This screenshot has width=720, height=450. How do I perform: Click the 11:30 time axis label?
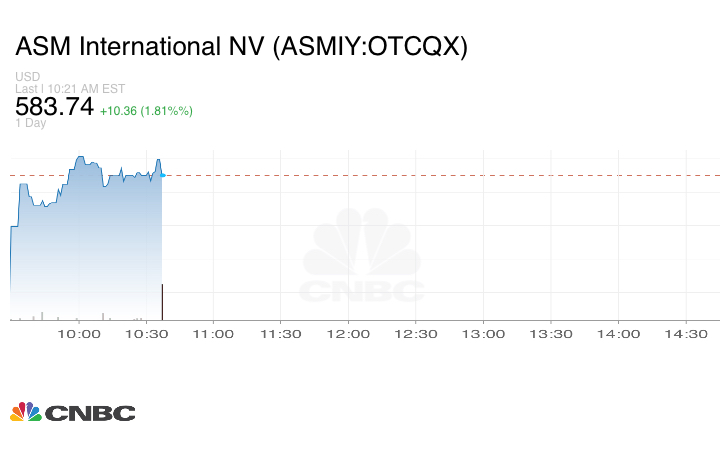(281, 335)
